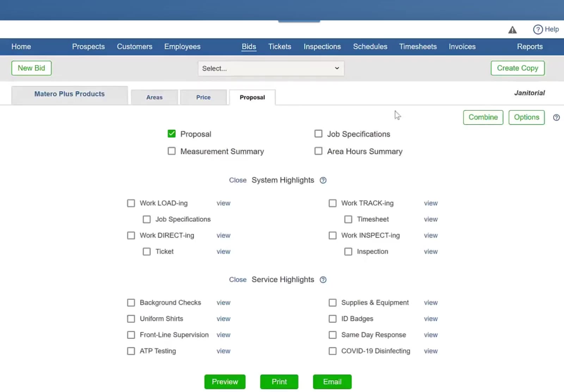Check Work DIRECT-ing checkbox

(x=131, y=235)
